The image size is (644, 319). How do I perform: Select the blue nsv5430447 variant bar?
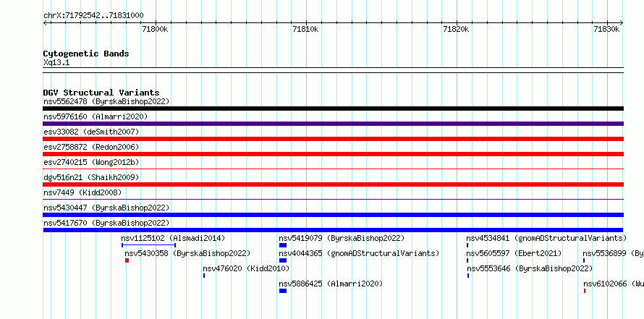(x=333, y=215)
